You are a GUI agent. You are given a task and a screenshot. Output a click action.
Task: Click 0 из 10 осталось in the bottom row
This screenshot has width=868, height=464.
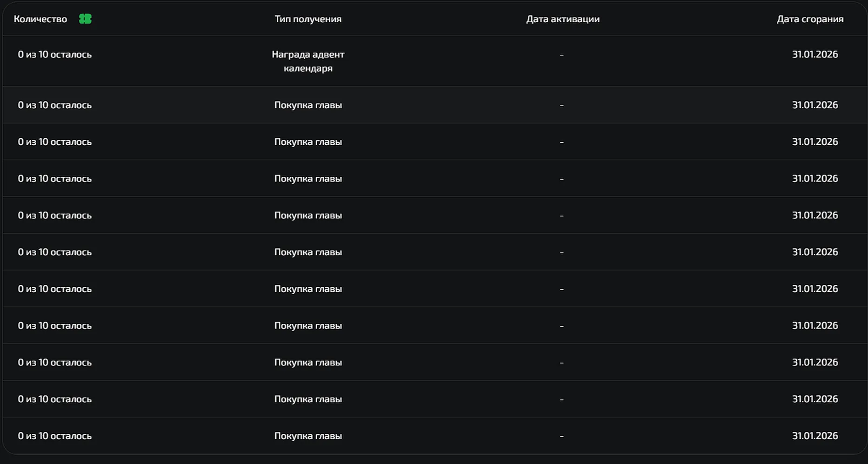tap(55, 436)
